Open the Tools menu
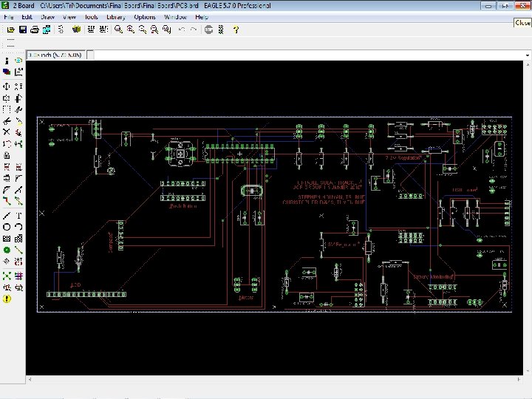 click(x=91, y=16)
